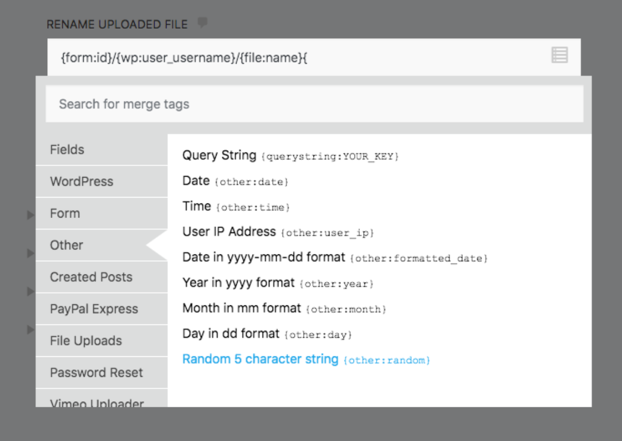Insert Month in mm format tag
The width and height of the screenshot is (622, 441).
coord(283,308)
